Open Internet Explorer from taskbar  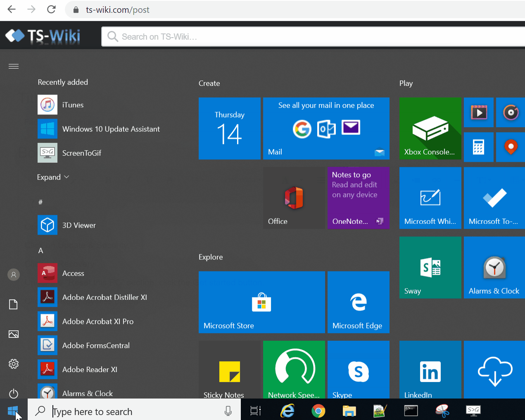[x=287, y=411]
